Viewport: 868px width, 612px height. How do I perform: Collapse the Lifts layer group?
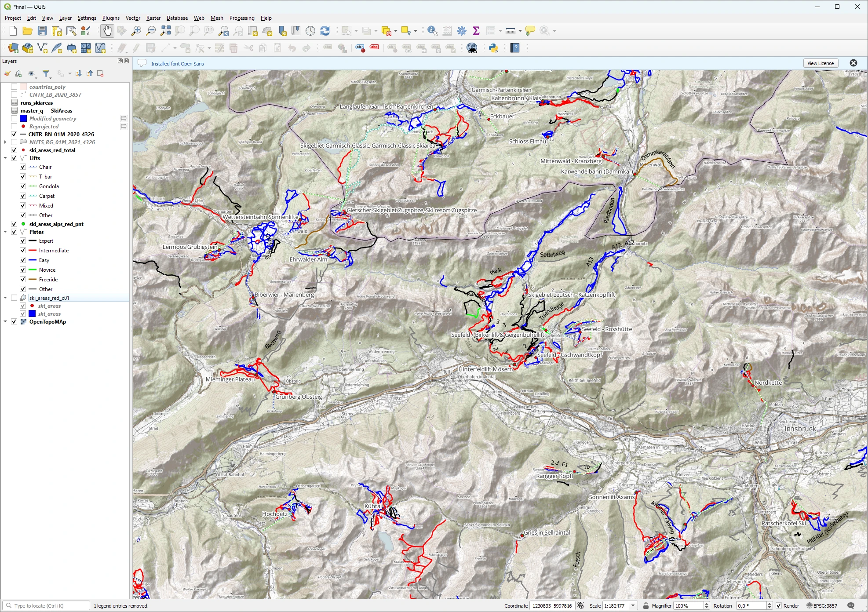(5, 157)
